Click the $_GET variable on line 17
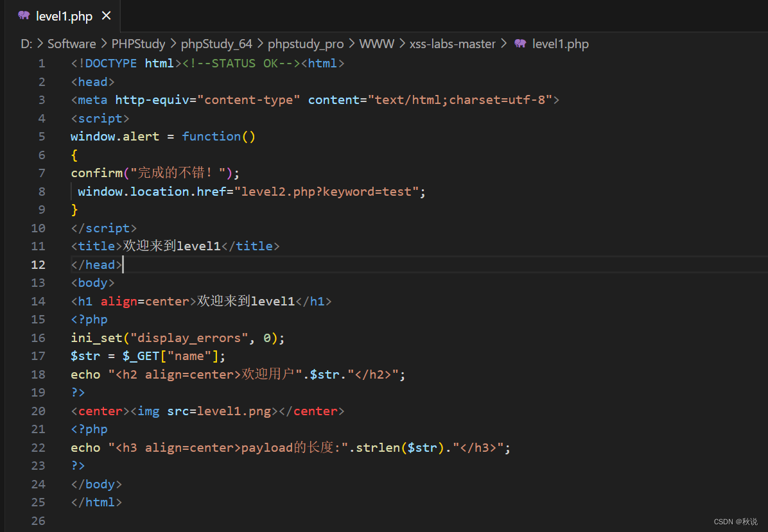768x532 pixels. pos(141,356)
